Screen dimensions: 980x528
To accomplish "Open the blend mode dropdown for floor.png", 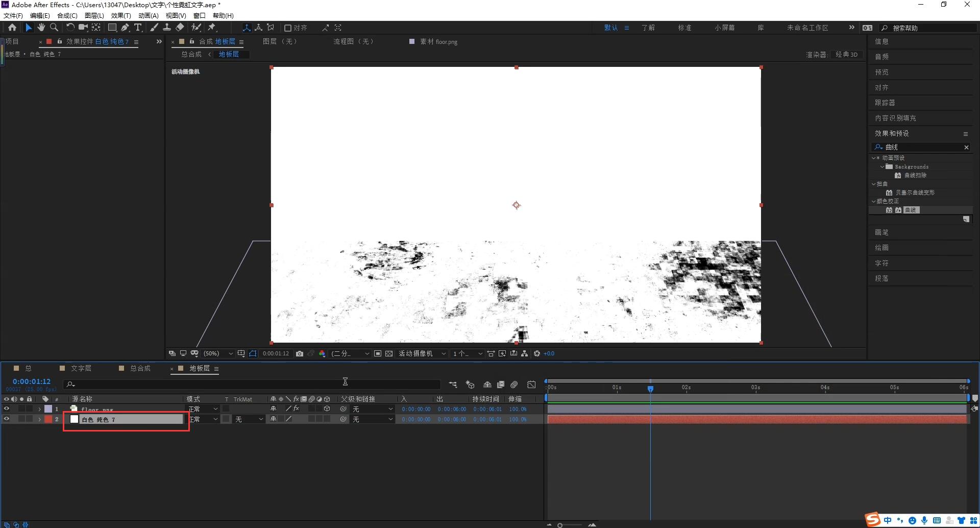I will tap(203, 409).
